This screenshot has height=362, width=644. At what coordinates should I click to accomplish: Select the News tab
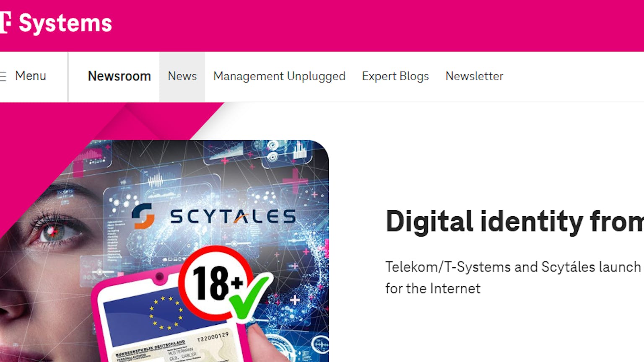(x=182, y=76)
